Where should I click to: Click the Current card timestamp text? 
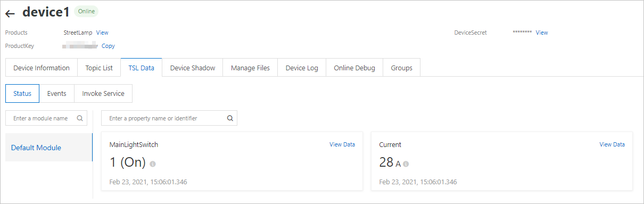pyautogui.click(x=418, y=182)
